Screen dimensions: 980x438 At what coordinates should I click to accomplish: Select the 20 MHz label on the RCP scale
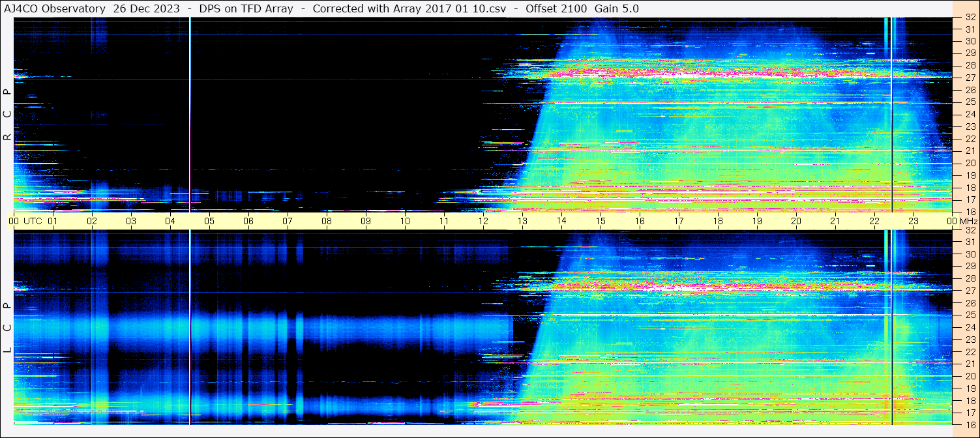[970, 163]
